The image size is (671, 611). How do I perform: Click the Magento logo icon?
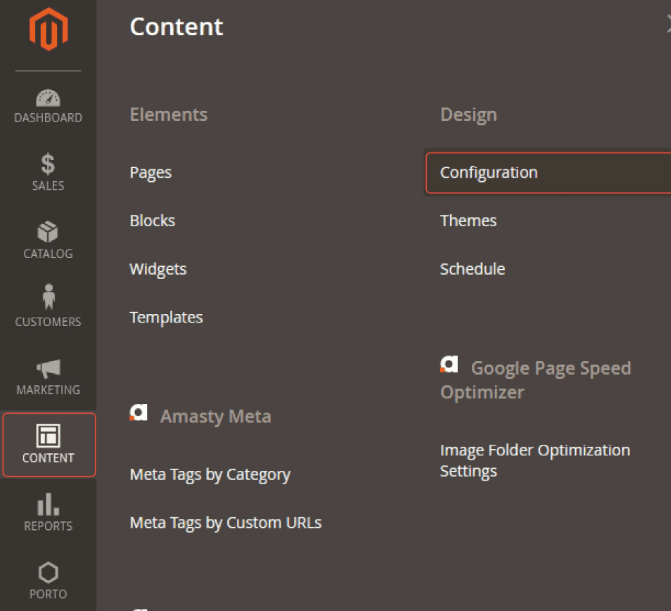tap(48, 29)
